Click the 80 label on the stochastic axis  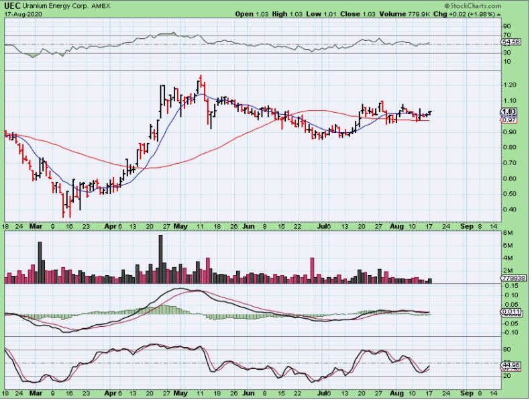(507, 350)
